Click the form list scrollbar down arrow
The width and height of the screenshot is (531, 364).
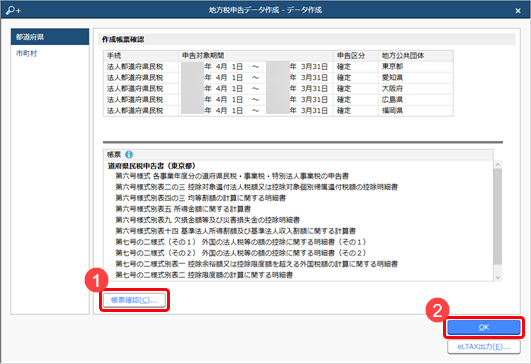(497, 277)
